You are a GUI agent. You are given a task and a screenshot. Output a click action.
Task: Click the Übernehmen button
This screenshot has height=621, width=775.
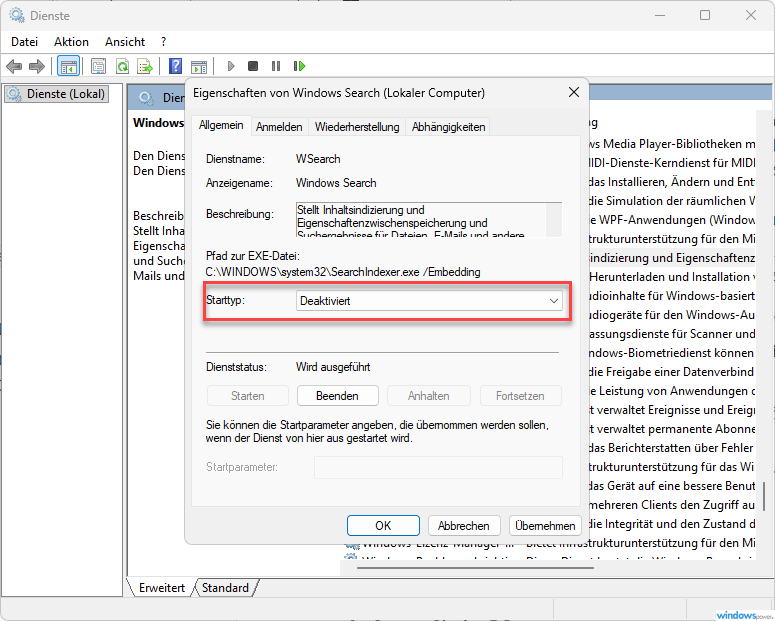pos(545,526)
